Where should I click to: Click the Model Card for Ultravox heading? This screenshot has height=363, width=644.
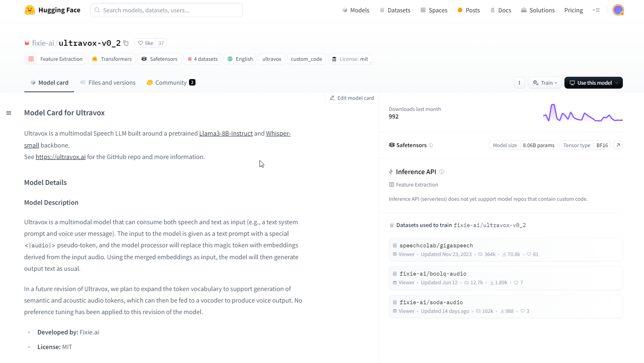(x=64, y=113)
